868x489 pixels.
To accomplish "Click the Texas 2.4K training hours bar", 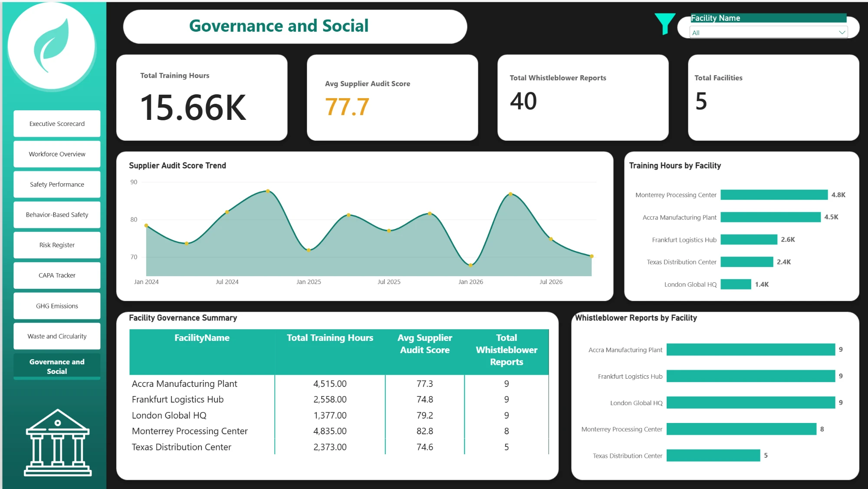I will 747,262.
